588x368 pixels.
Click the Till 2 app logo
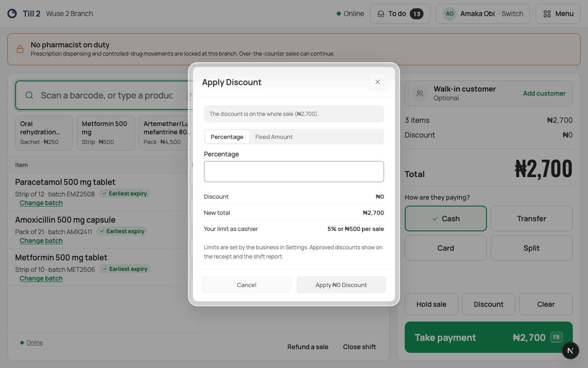12,14
